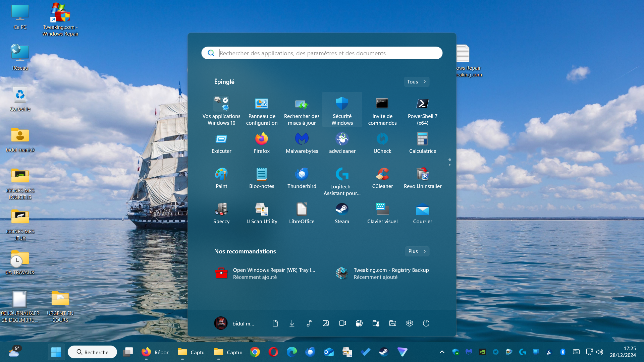Expand Plus for more recommendations

coord(417,251)
